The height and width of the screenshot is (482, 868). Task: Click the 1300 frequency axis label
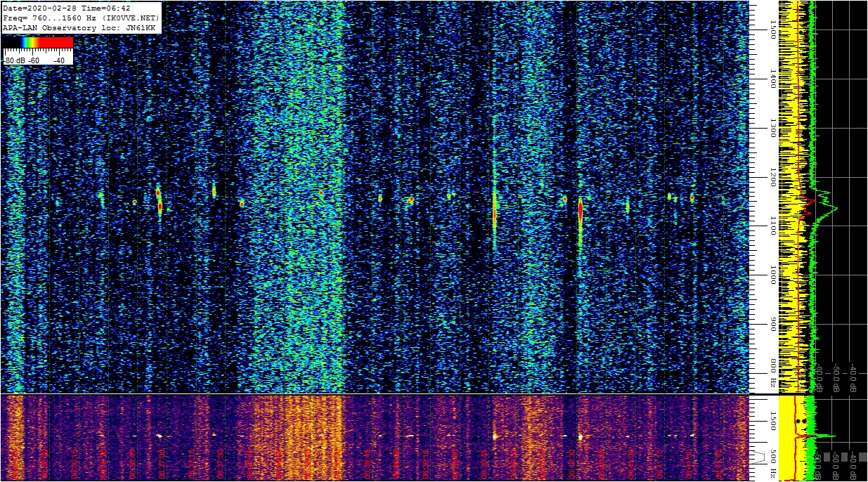tap(772, 128)
